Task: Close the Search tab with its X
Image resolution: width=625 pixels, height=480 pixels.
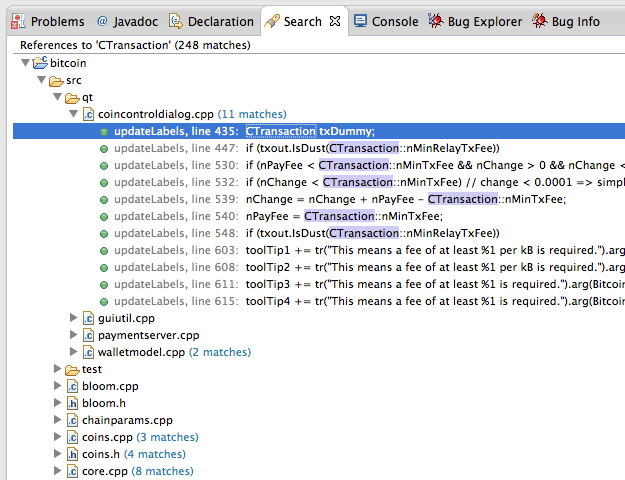Action: tap(335, 21)
